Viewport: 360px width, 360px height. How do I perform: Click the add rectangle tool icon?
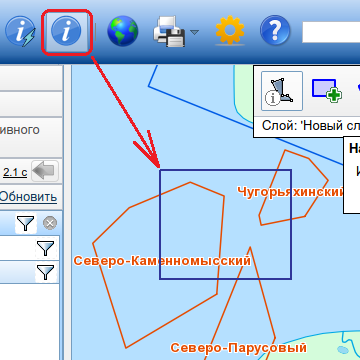point(327,91)
